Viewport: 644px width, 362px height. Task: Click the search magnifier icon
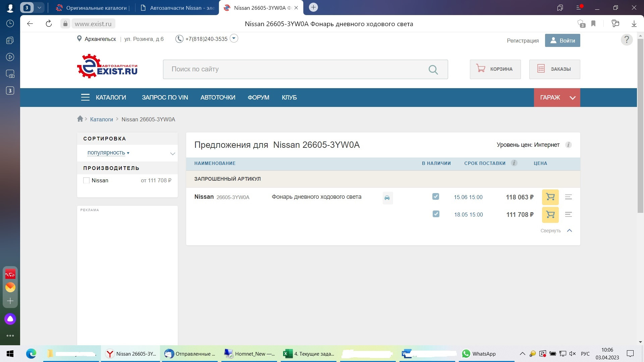tap(433, 69)
